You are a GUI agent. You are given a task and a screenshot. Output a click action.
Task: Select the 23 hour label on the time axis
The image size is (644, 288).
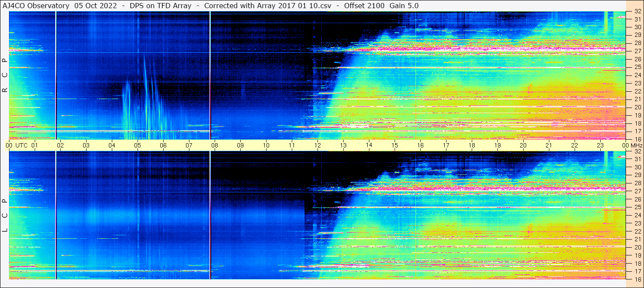[600, 145]
